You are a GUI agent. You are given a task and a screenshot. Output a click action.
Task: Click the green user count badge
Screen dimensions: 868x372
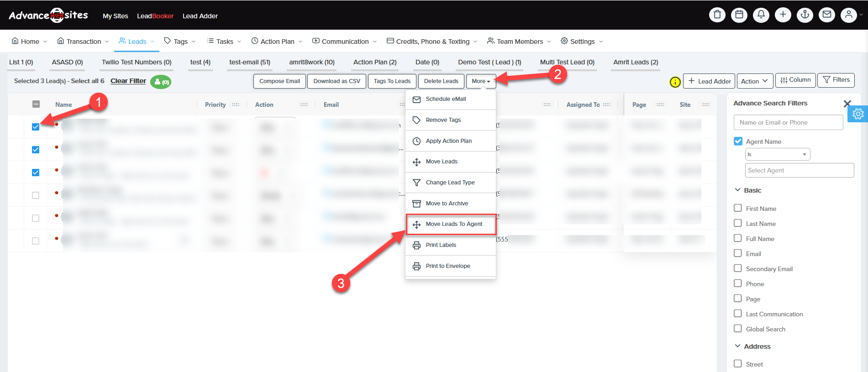coord(161,82)
